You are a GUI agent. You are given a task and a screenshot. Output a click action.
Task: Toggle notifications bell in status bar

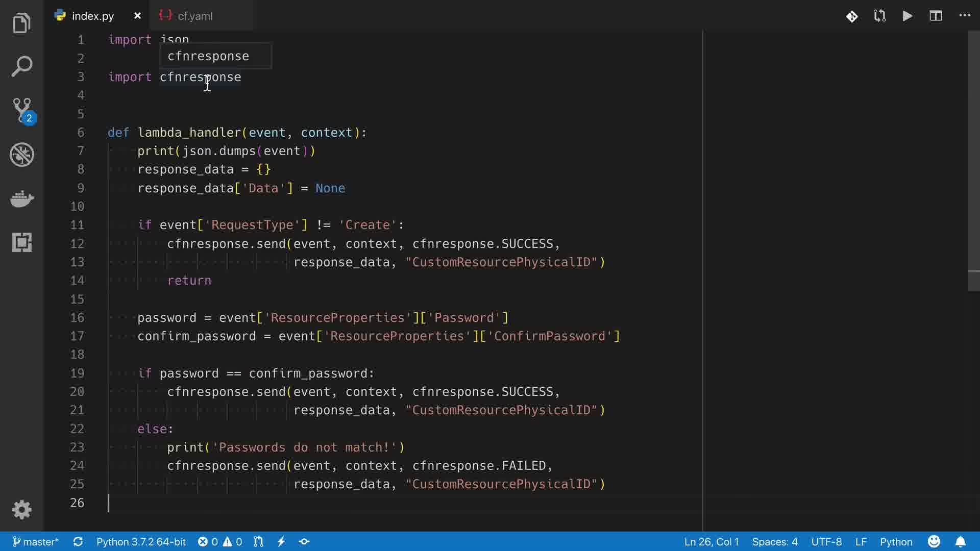pyautogui.click(x=960, y=541)
